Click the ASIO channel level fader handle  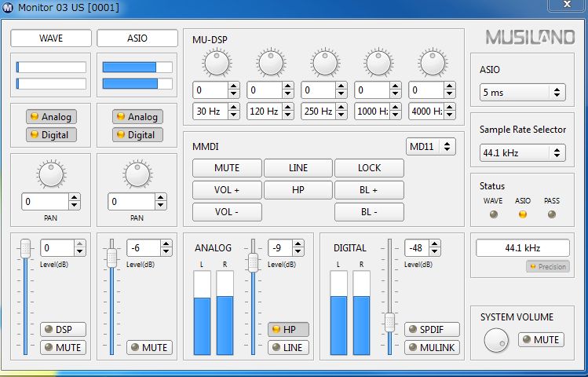[111, 258]
